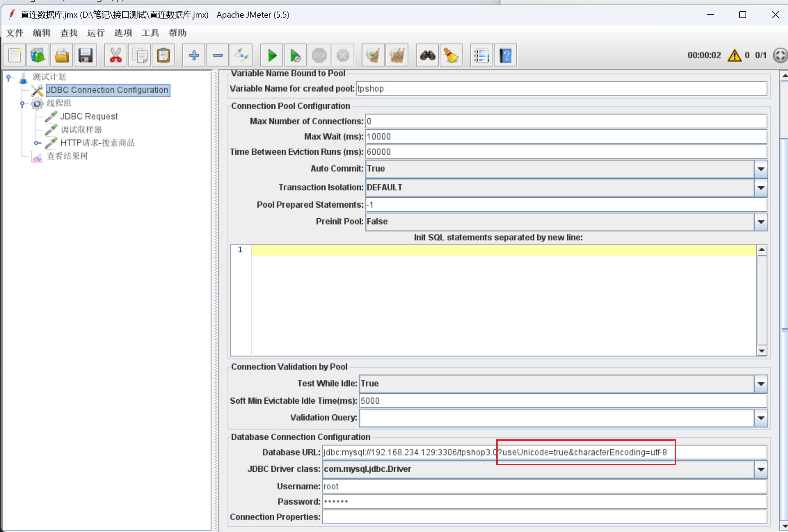This screenshot has height=532, width=788.
Task: Open the Validation Query dropdown
Action: coord(761,418)
